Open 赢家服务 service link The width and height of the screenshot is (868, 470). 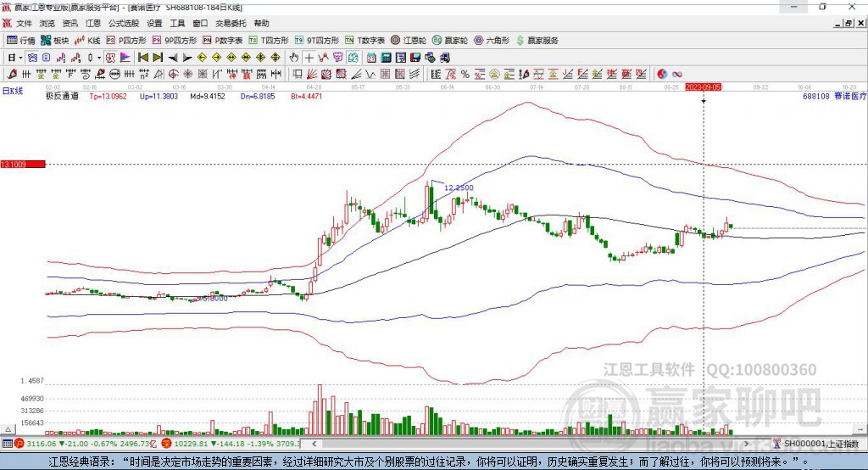coord(537,41)
